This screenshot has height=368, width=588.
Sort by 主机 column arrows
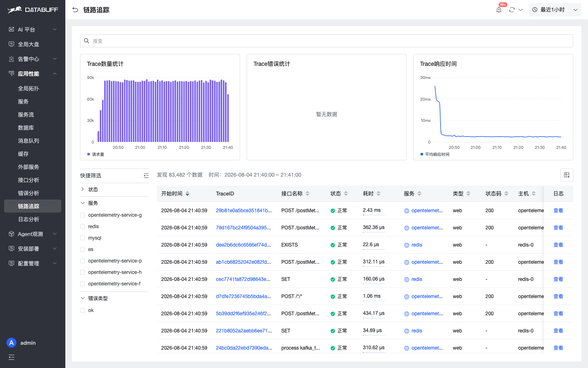[534, 194]
